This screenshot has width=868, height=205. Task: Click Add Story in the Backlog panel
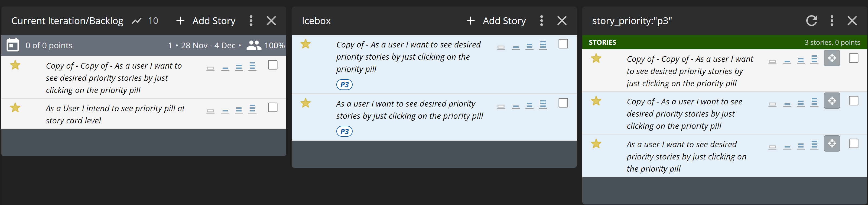point(206,21)
